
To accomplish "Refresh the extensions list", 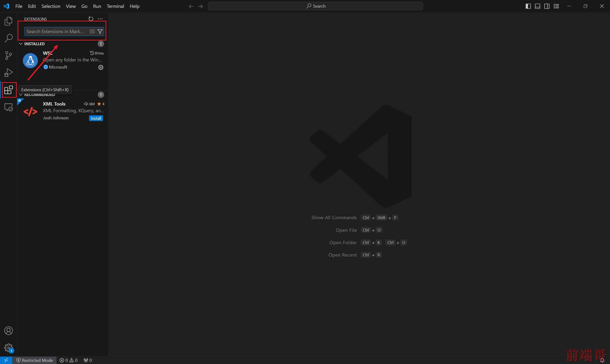I will click(91, 19).
